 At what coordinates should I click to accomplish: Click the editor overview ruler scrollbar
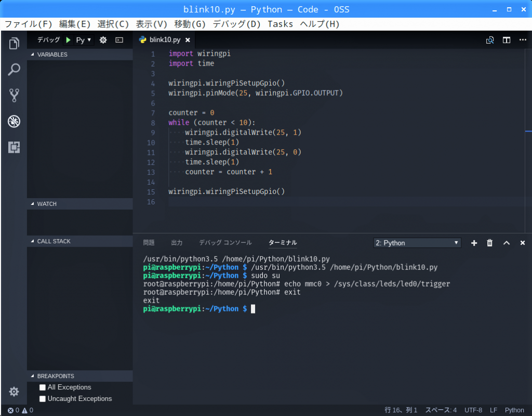click(x=528, y=140)
